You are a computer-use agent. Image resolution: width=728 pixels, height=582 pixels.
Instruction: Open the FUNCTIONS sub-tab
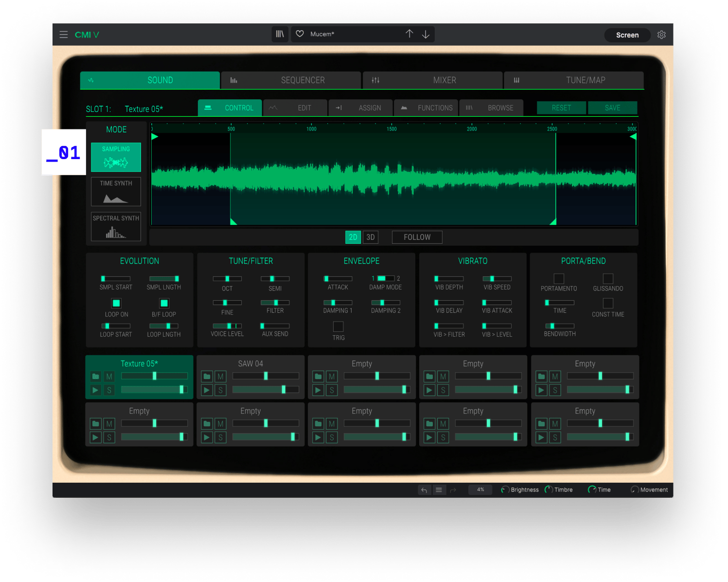click(x=426, y=108)
